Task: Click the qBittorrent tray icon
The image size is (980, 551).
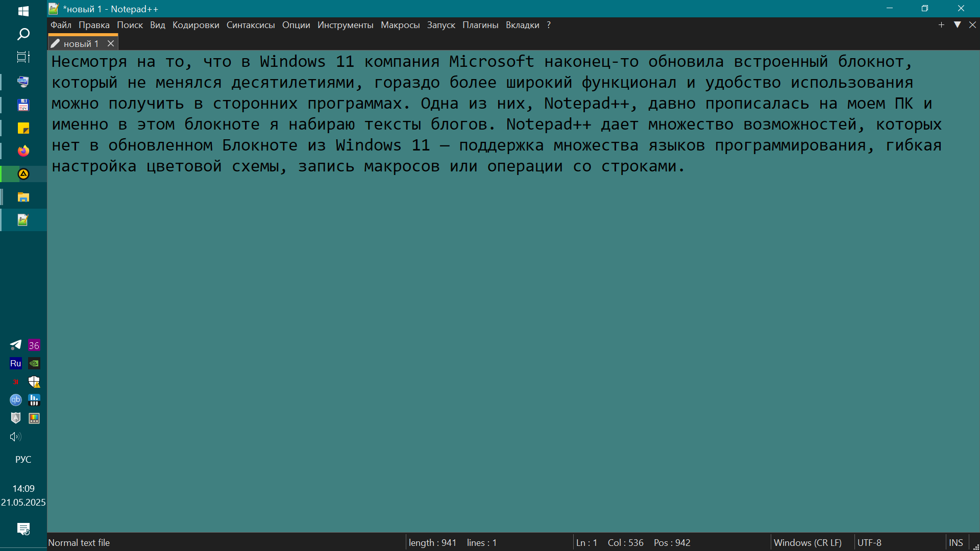Action: tap(16, 400)
